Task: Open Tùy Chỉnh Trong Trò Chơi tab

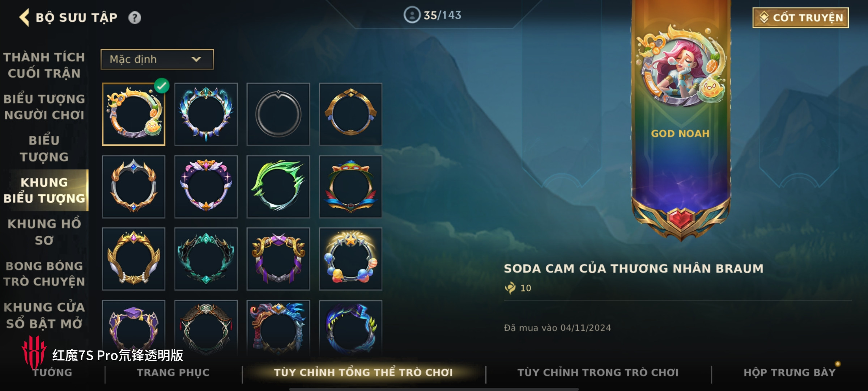Action: [x=598, y=373]
